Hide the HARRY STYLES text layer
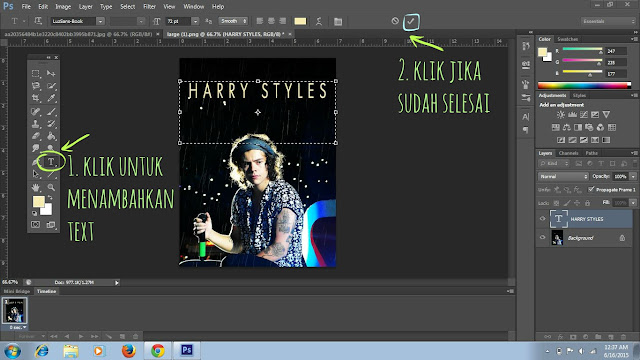The height and width of the screenshot is (360, 640). pos(542,219)
